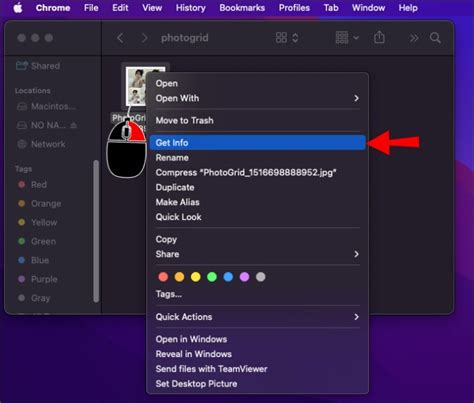
Task: Open Finder search magnifier
Action: click(435, 38)
